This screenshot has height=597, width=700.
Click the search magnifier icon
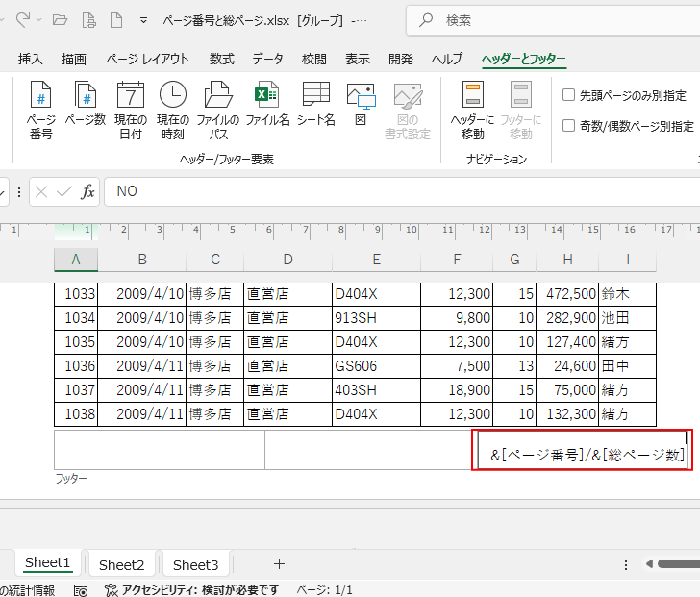pos(426,20)
